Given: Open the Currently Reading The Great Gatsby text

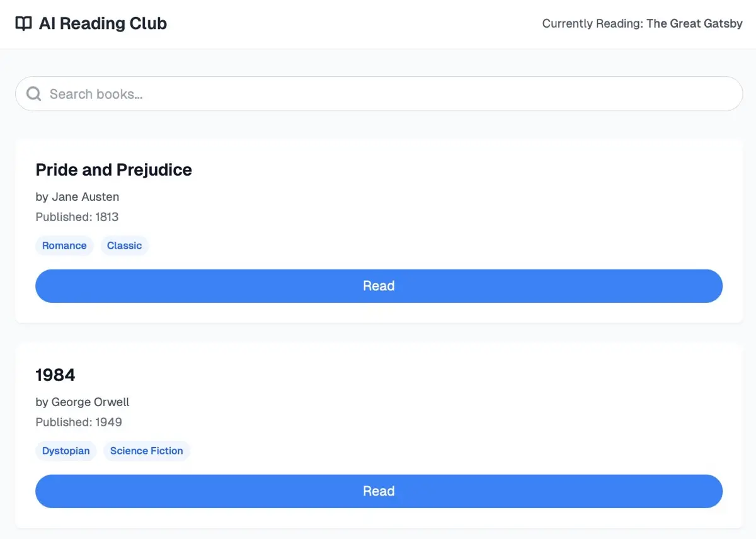Looking at the screenshot, I should pyautogui.click(x=643, y=24).
